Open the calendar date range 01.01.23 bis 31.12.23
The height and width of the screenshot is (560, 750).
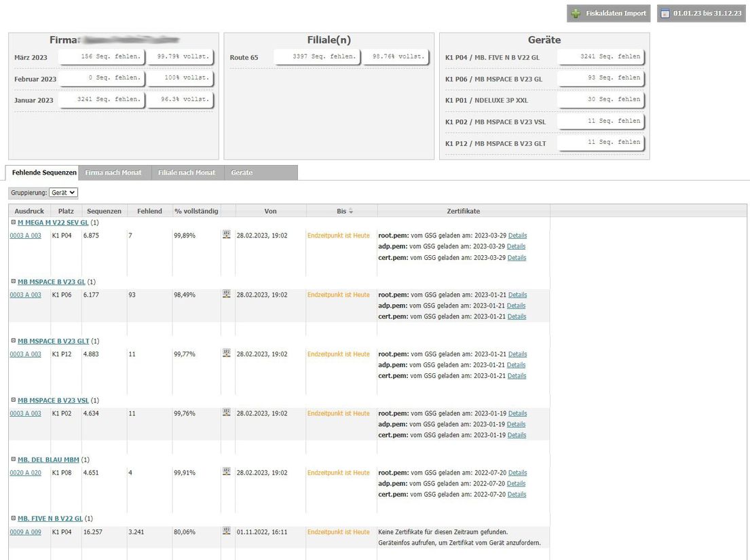click(x=701, y=14)
